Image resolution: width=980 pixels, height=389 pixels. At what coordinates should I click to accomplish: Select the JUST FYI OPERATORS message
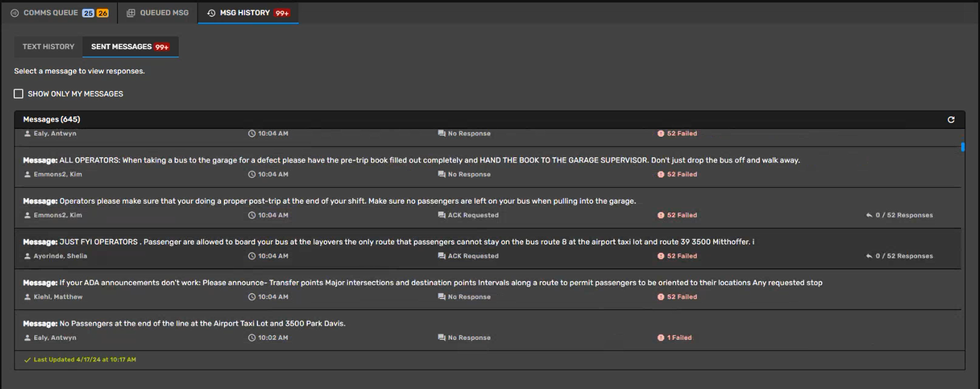[x=406, y=242]
